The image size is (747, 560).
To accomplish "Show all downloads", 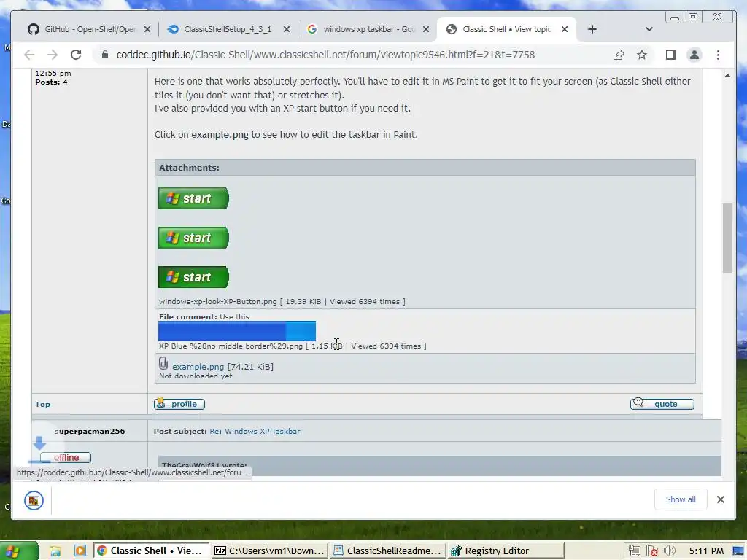I will coord(681,499).
